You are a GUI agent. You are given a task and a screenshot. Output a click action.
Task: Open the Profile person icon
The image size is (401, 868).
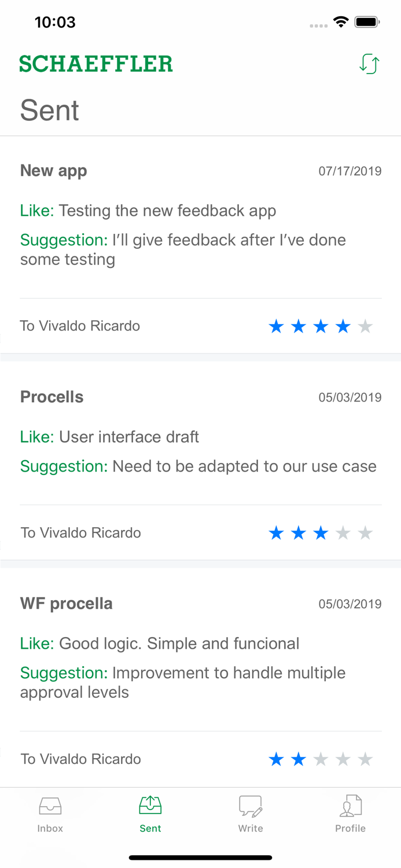tap(351, 805)
